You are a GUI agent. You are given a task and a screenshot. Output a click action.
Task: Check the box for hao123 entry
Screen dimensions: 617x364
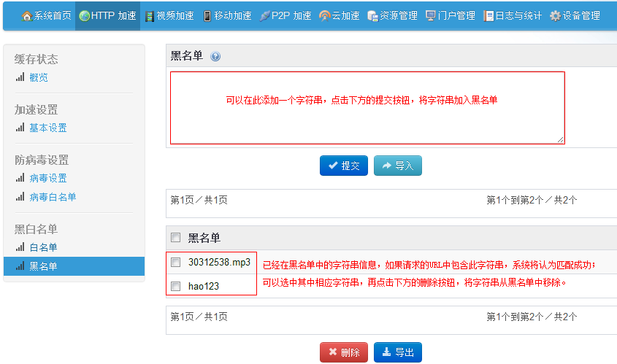(175, 286)
